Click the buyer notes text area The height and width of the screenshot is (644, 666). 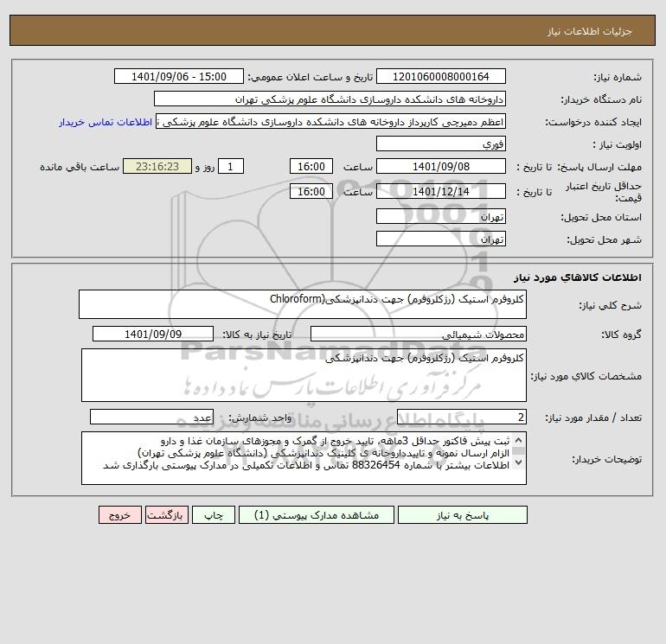pyautogui.click(x=304, y=458)
